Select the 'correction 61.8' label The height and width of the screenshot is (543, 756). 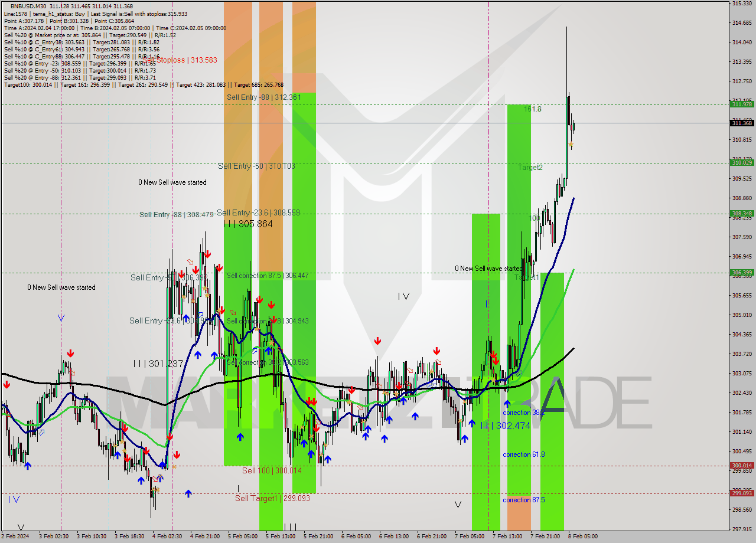(523, 454)
